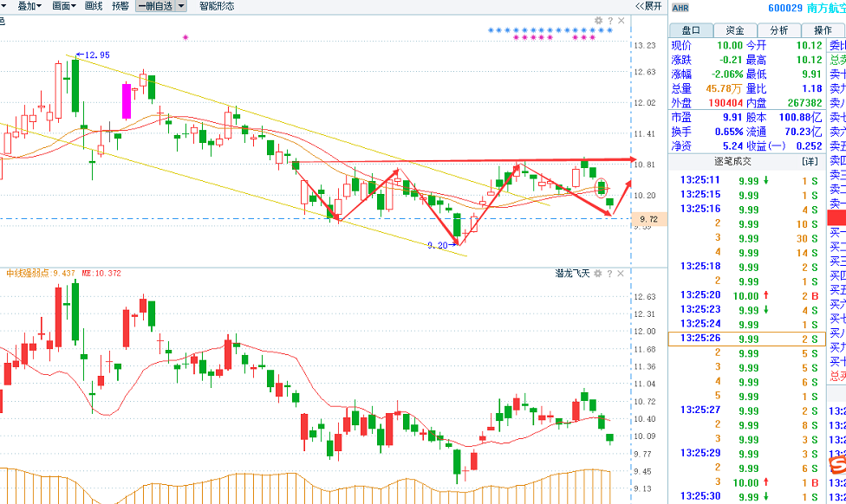Switch to the 分析 tab
846x504 pixels.
(779, 30)
